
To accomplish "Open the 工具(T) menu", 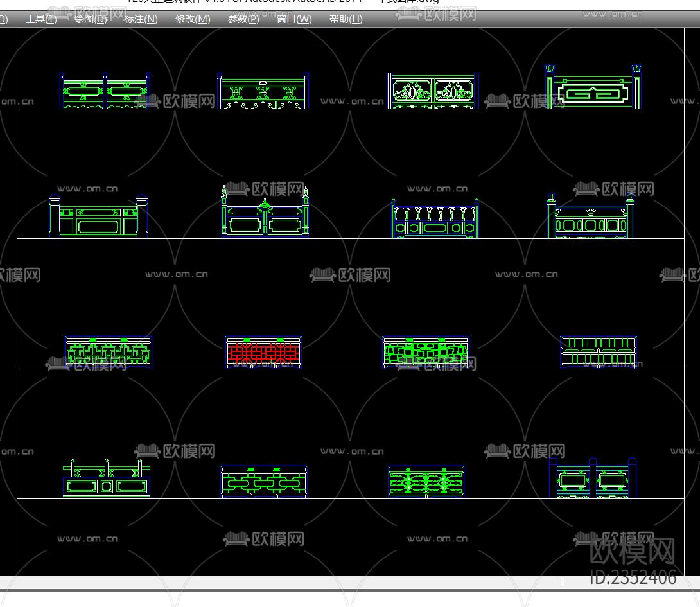I will coord(41,19).
